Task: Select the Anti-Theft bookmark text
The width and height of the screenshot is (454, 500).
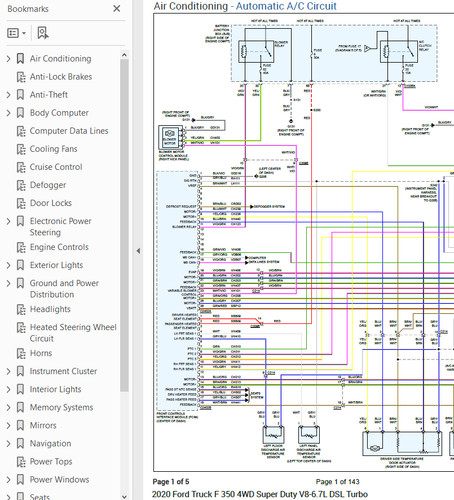Action: pos(49,95)
